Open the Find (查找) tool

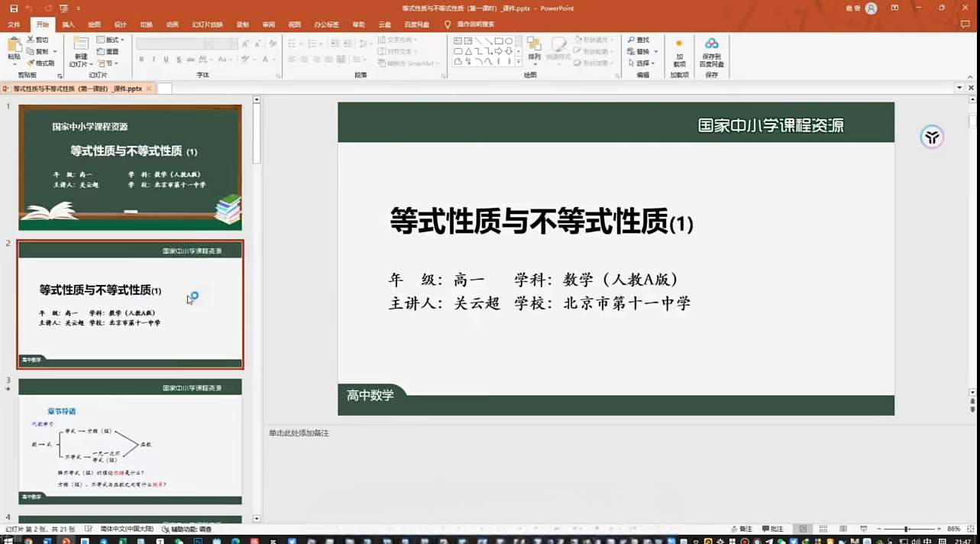(x=639, y=40)
